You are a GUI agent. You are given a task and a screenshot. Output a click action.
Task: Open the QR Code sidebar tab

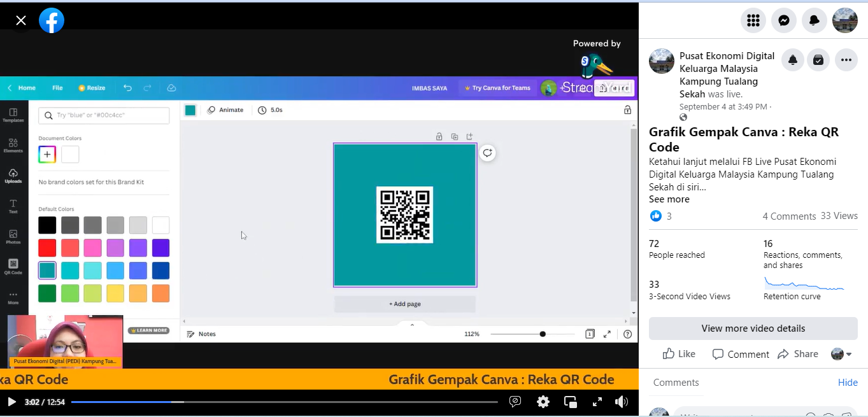13,267
